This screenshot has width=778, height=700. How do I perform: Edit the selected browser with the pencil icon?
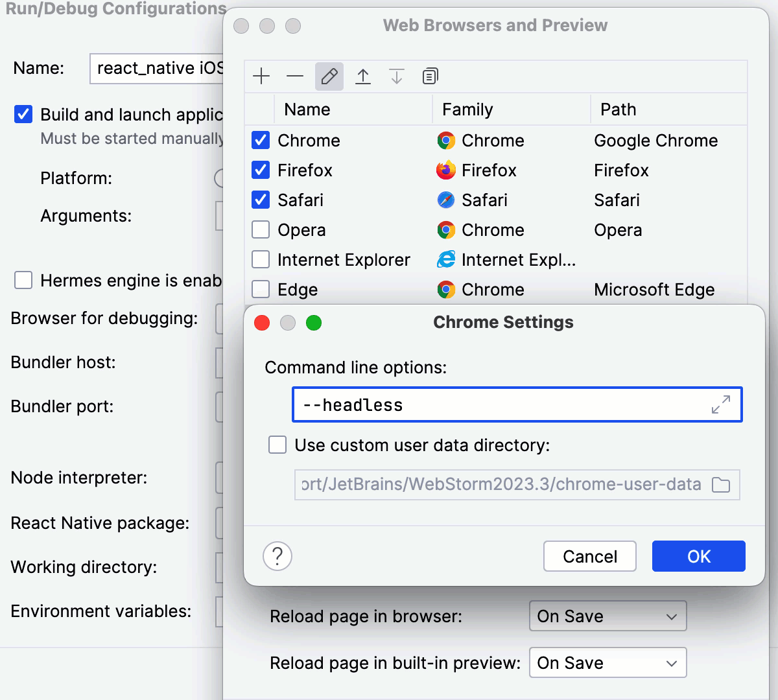click(x=329, y=76)
